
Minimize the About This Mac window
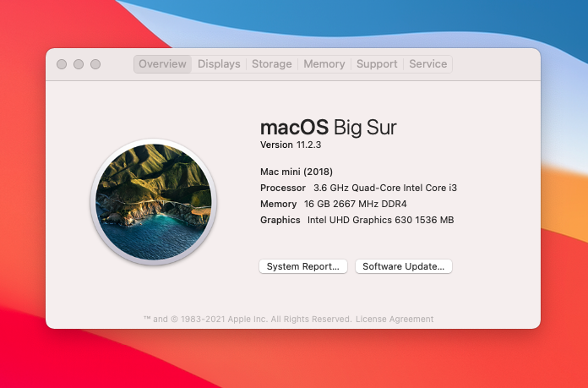pyautogui.click(x=79, y=64)
